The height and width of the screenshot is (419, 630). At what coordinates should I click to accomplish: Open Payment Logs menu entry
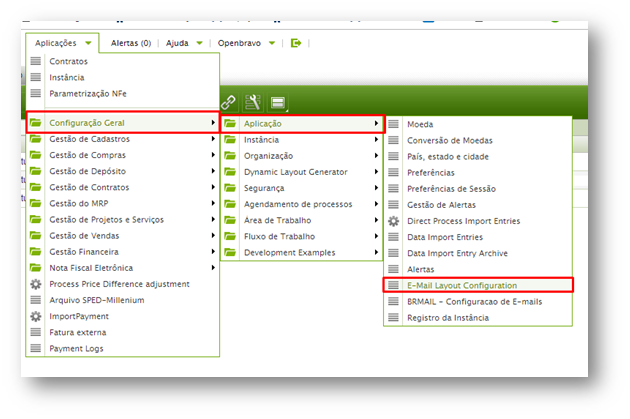76,348
